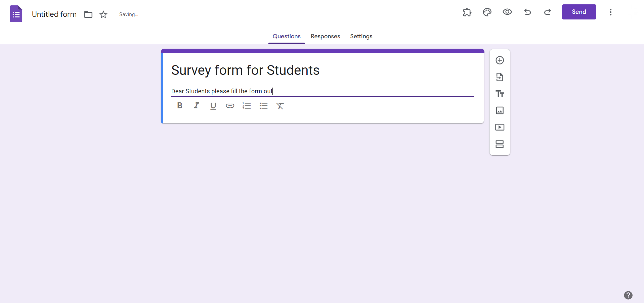The image size is (644, 303).
Task: Click the Send button
Action: [579, 12]
